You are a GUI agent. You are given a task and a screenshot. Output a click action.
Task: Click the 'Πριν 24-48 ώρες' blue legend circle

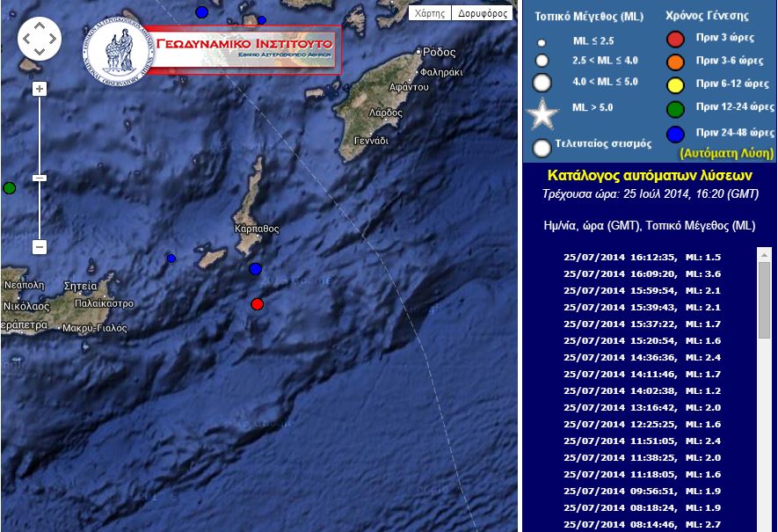tap(676, 134)
